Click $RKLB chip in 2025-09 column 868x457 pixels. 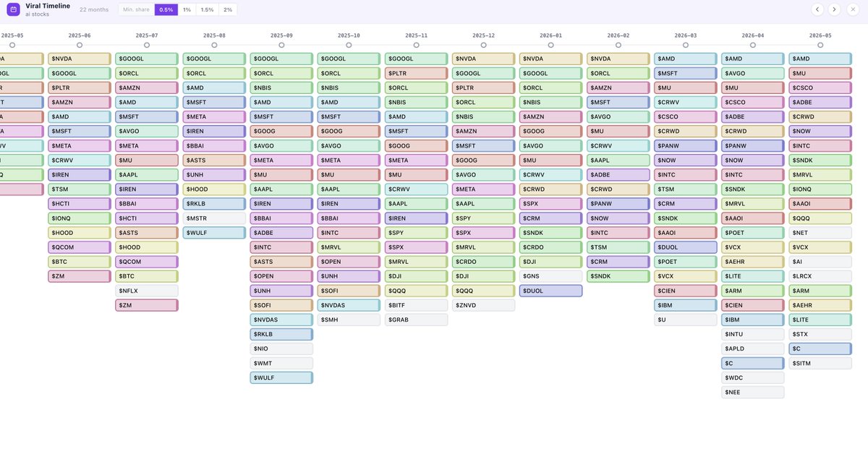pos(281,334)
